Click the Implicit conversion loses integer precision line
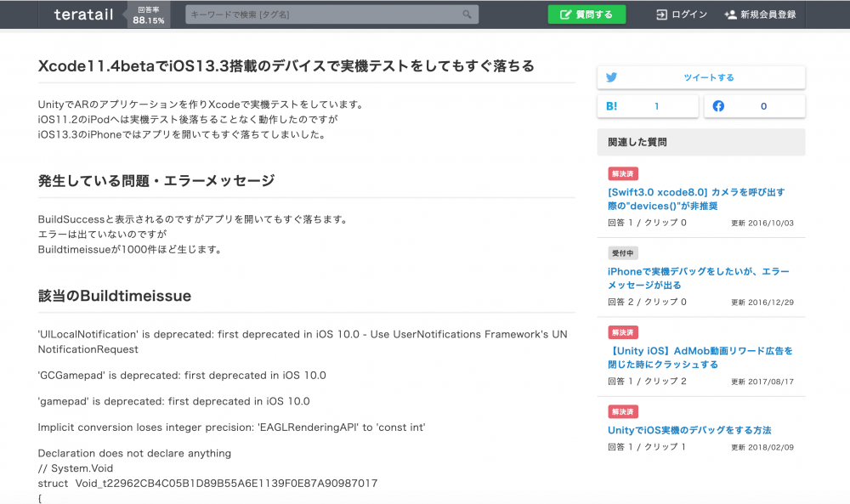Image resolution: width=850 pixels, height=504 pixels. 231,428
